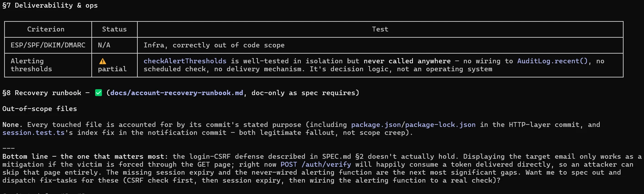Click the checkAlertThresholds code reference
The height and width of the screenshot is (194, 644).
[185, 61]
